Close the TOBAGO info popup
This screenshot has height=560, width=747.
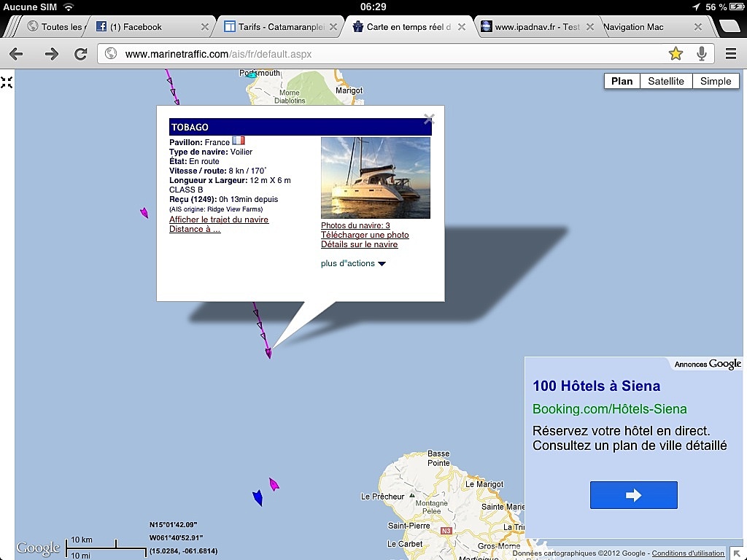pyautogui.click(x=429, y=118)
